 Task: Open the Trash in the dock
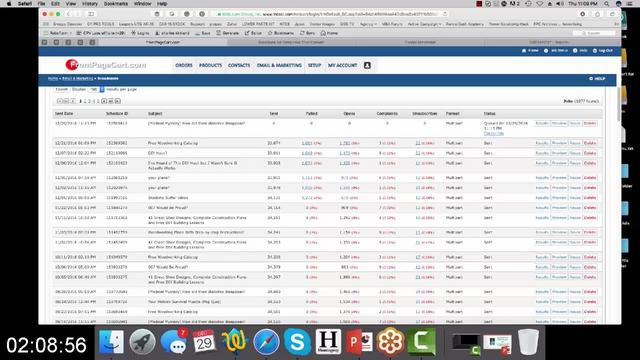(x=529, y=342)
